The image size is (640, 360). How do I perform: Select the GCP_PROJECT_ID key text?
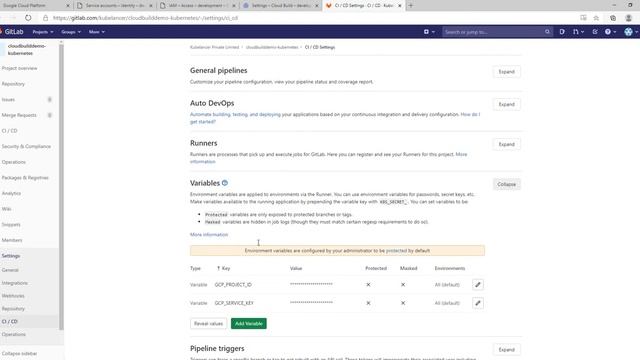point(233,285)
